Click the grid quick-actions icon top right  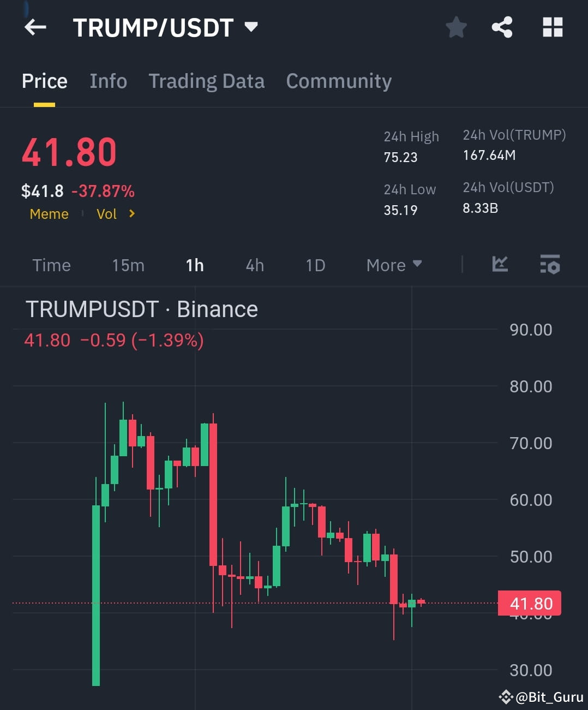(552, 27)
